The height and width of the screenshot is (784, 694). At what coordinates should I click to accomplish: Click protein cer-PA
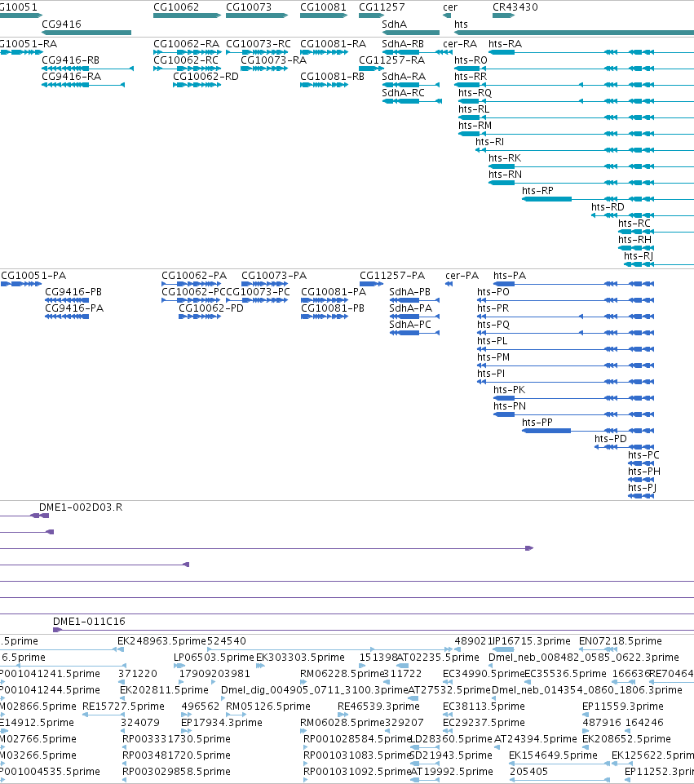click(462, 275)
